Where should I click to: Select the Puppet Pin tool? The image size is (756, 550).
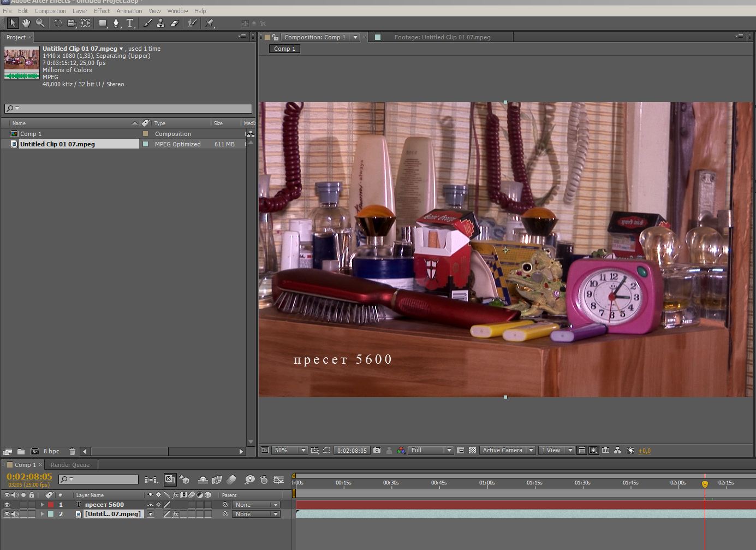click(x=210, y=23)
